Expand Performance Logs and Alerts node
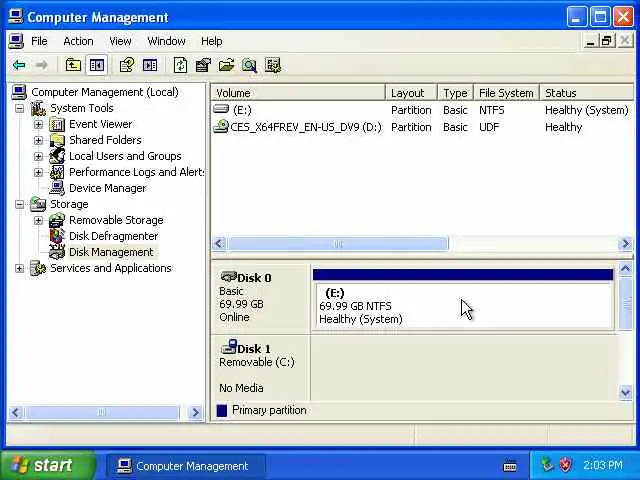 pyautogui.click(x=38, y=172)
